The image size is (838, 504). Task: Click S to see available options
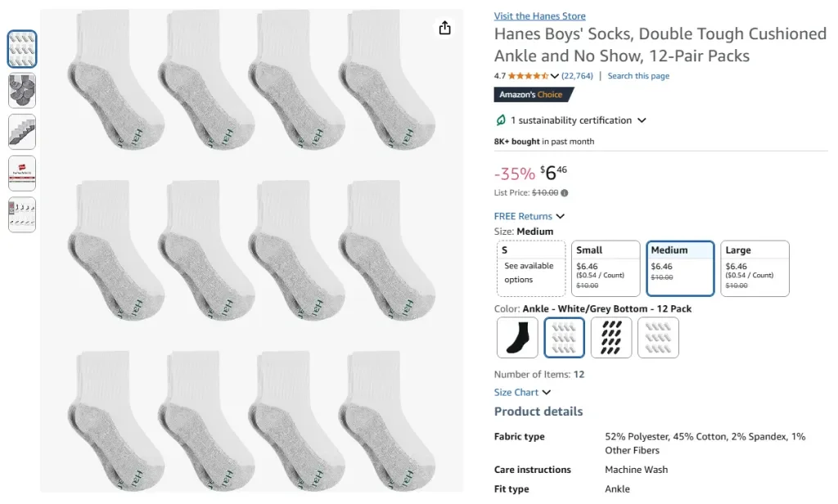(530, 268)
